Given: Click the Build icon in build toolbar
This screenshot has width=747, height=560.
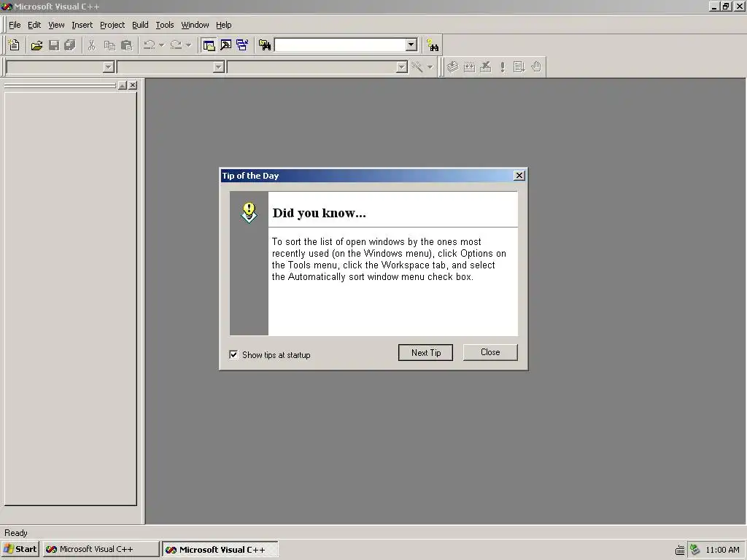Looking at the screenshot, I should click(x=469, y=66).
